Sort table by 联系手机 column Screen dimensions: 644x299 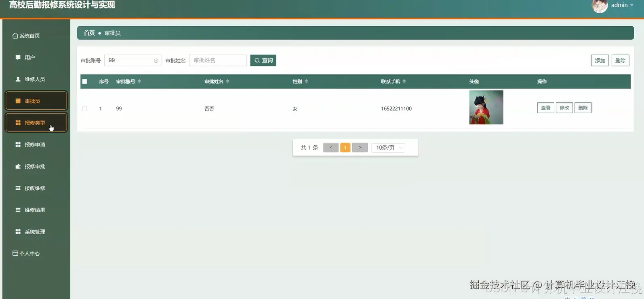404,81
